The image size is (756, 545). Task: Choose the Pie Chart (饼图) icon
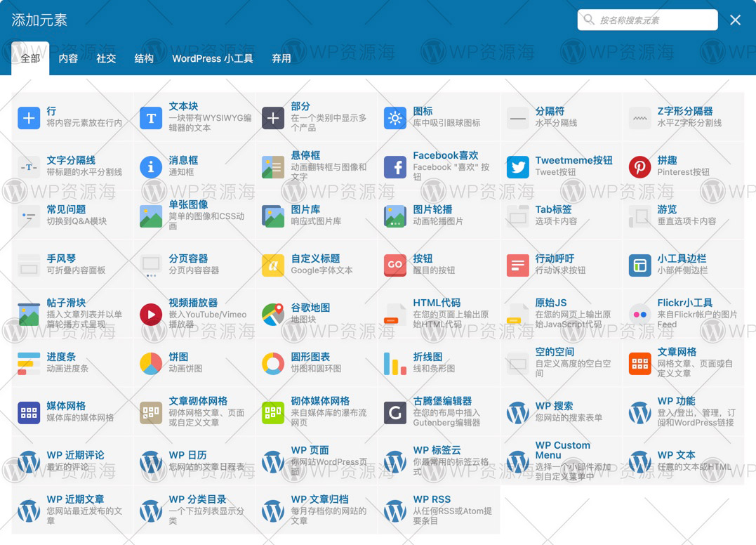point(151,363)
